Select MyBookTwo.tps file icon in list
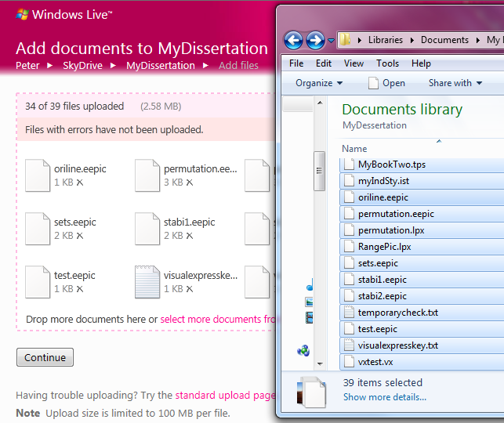This screenshot has height=423, width=504. [x=349, y=164]
